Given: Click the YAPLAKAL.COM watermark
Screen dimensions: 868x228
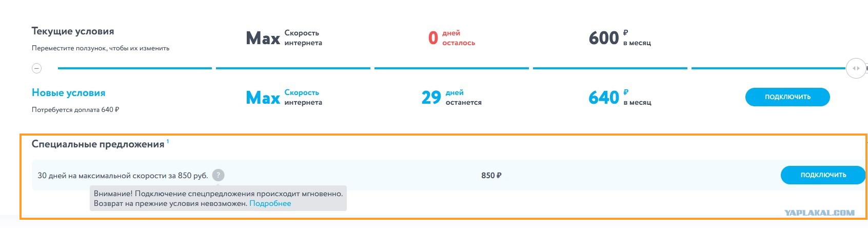Looking at the screenshot, I should (x=819, y=213).
